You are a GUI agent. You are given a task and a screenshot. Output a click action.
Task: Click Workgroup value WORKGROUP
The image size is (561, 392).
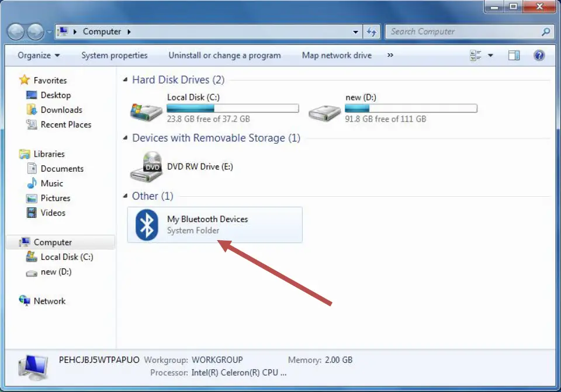pos(217,360)
